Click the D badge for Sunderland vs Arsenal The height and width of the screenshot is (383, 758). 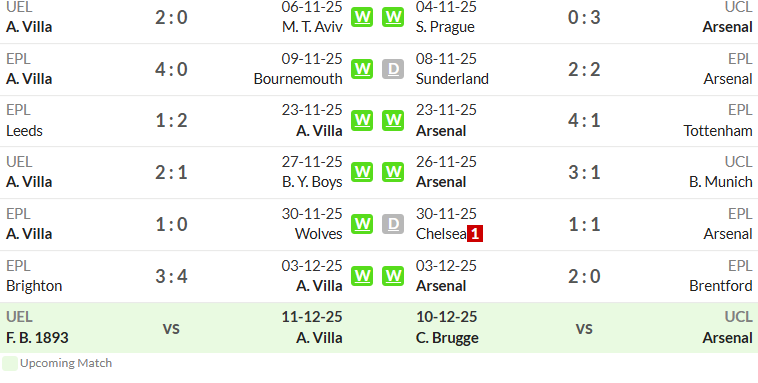[x=393, y=69]
